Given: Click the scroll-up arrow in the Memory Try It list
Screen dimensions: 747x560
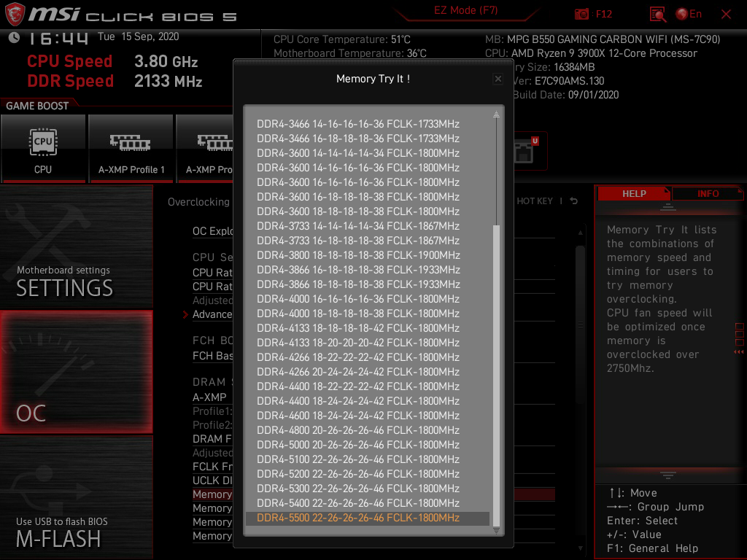Looking at the screenshot, I should pyautogui.click(x=496, y=114).
